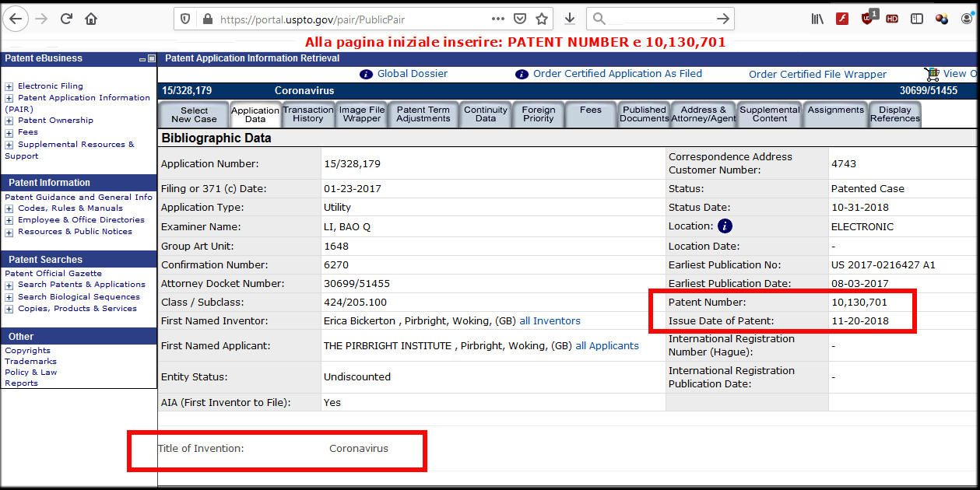Go back to the previous page

(x=16, y=19)
